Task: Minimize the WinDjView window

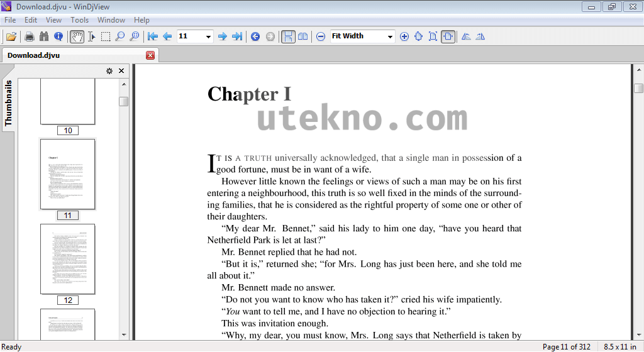Action: tap(591, 6)
